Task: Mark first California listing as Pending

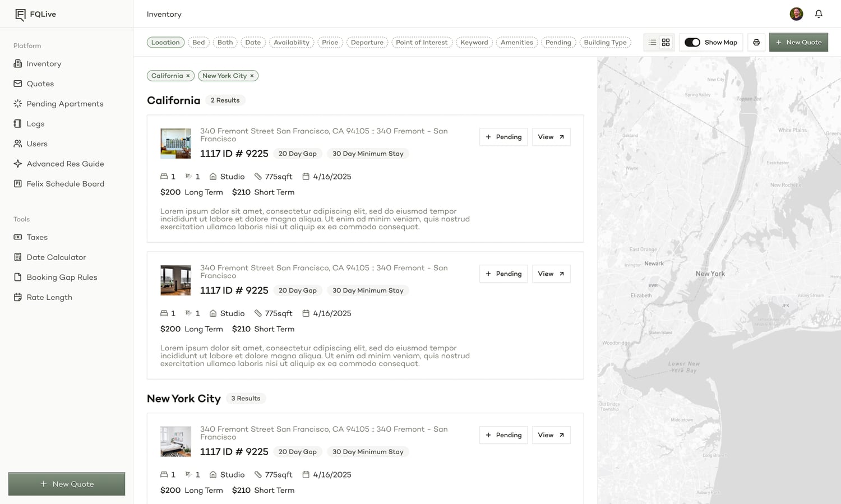Action: (x=503, y=137)
